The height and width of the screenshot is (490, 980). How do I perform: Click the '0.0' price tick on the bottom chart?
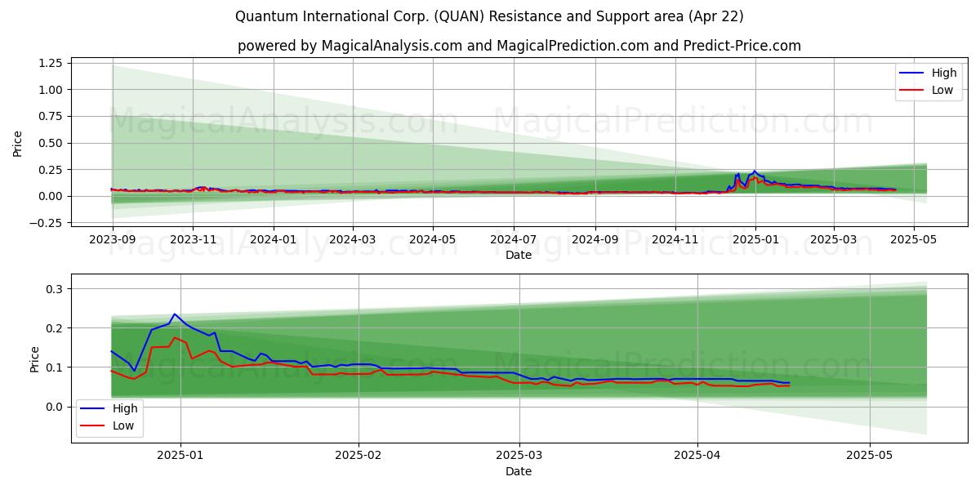[56, 407]
